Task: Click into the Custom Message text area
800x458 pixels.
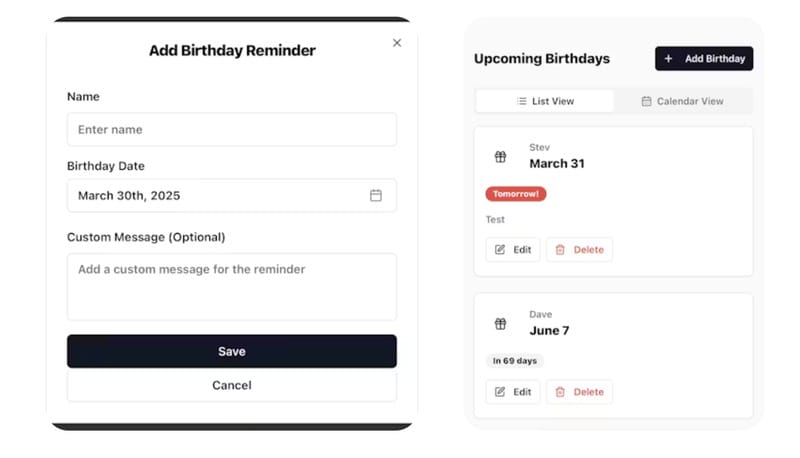Action: pos(231,286)
